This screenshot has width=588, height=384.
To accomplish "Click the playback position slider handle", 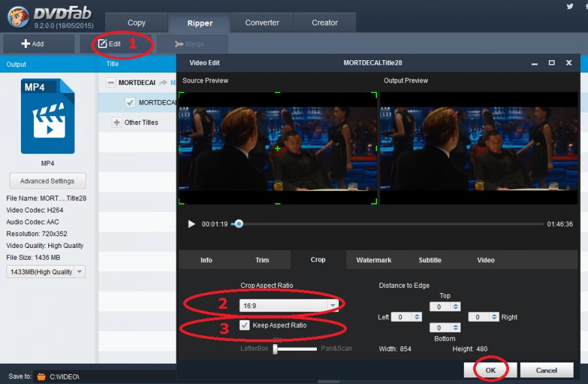I will tap(239, 224).
